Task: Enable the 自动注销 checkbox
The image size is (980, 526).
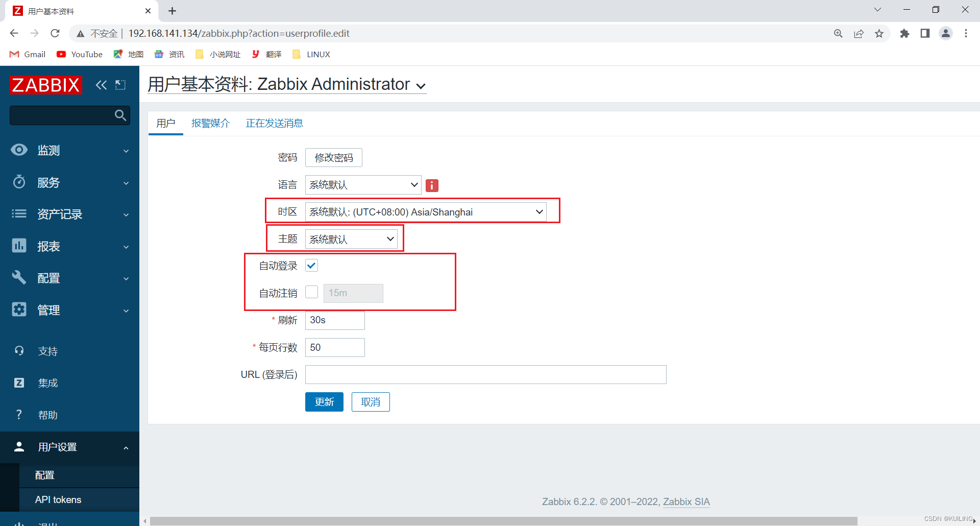Action: (311, 292)
